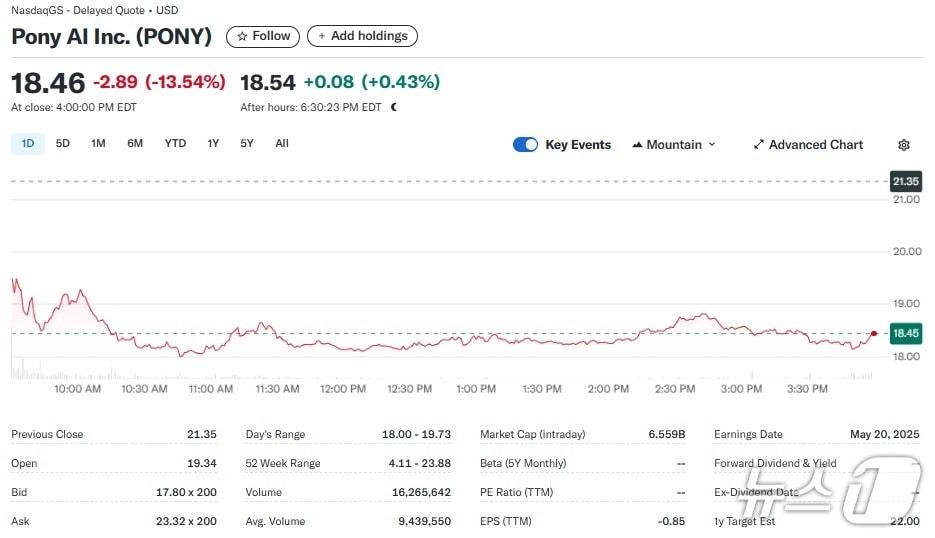Click the red closing price dot on chart
This screenshot has height=538, width=935.
[x=874, y=333]
